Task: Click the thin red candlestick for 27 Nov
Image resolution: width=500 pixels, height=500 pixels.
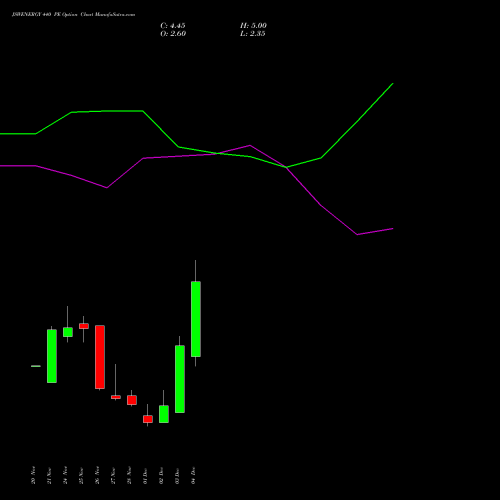Action: coord(116,397)
